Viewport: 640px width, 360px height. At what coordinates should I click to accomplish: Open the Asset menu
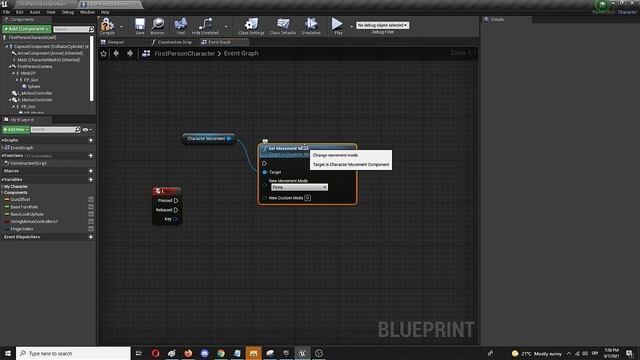35,12
